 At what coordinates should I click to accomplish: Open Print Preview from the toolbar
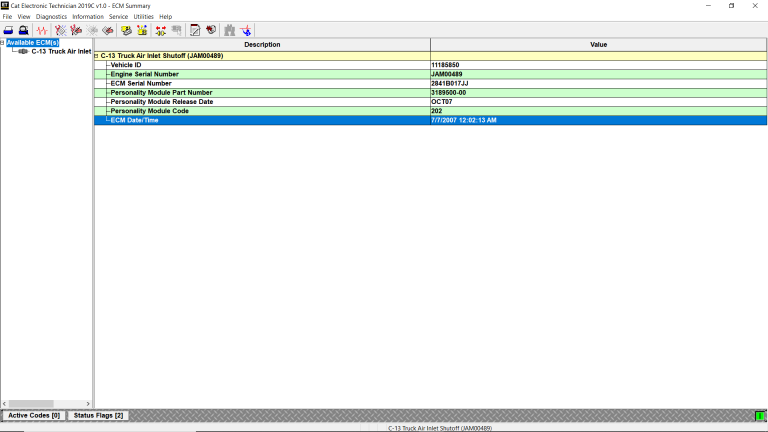coord(24,30)
